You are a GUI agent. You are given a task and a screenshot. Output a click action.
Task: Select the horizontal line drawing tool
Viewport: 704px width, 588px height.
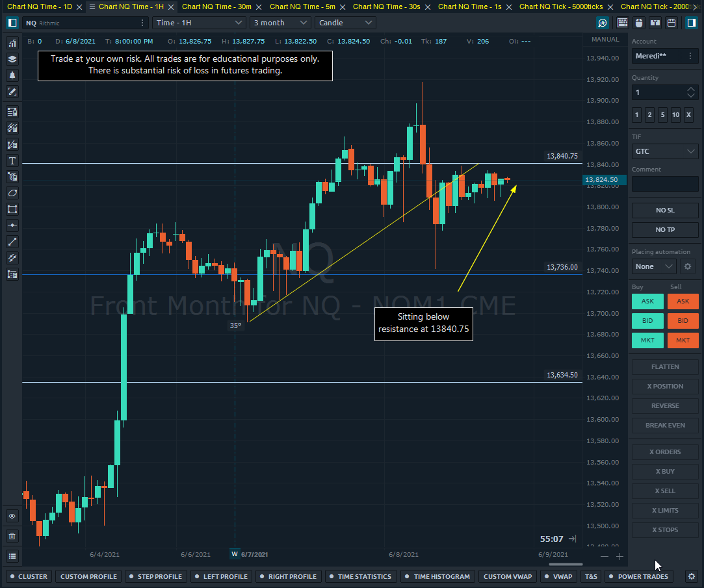pyautogui.click(x=12, y=225)
